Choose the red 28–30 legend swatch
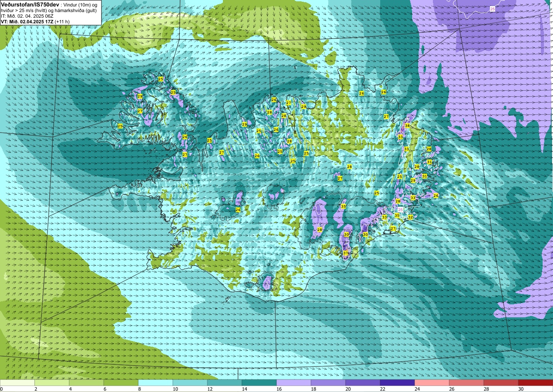This screenshot has width=553, height=392. (501, 383)
